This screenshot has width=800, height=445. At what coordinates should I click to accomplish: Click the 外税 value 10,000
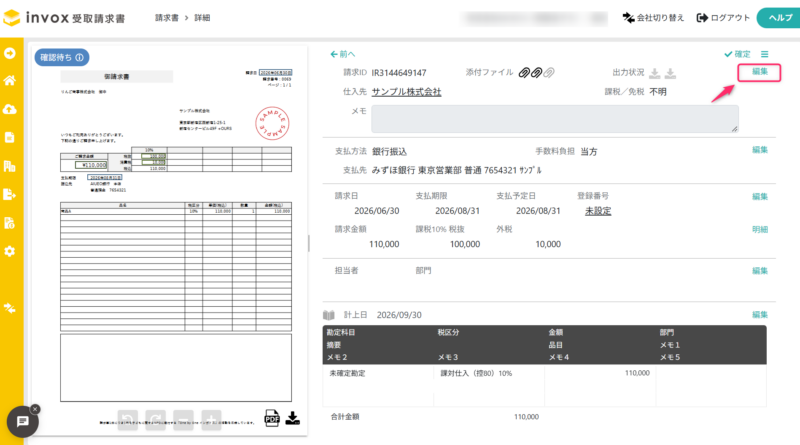point(548,244)
